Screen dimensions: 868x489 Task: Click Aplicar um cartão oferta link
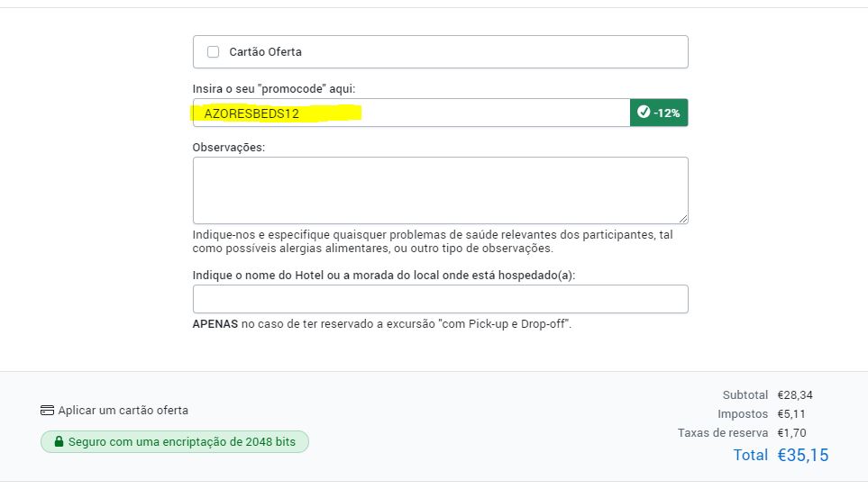tap(123, 411)
